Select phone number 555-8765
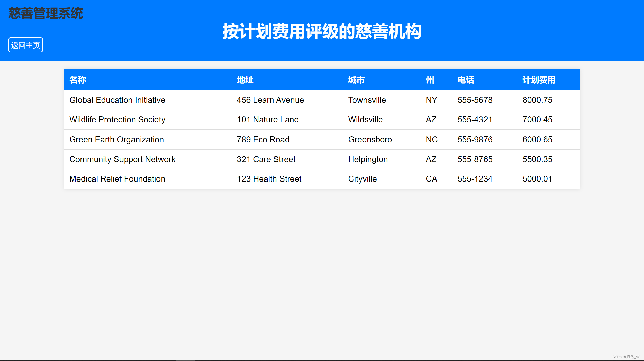The height and width of the screenshot is (361, 644). [x=475, y=159]
